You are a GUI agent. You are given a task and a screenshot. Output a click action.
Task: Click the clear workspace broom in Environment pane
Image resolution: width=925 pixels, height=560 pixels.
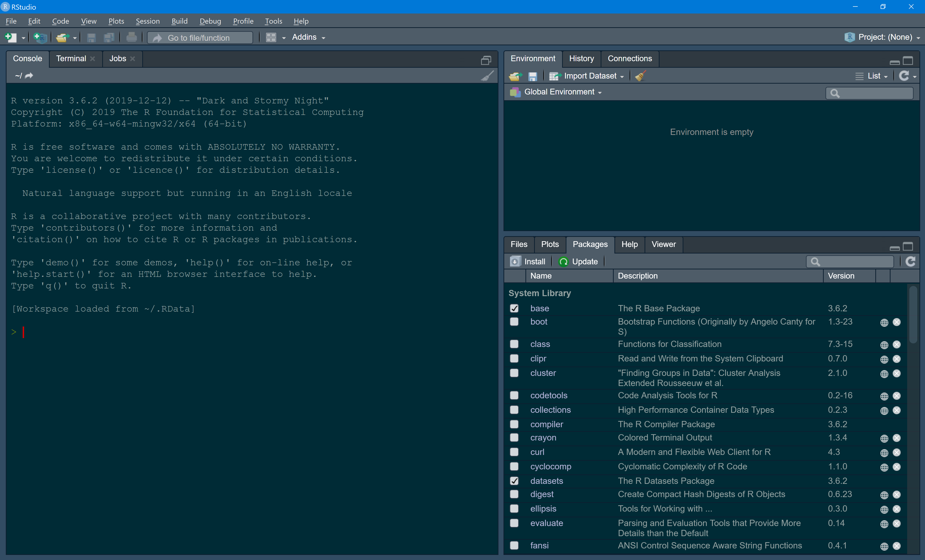click(640, 76)
